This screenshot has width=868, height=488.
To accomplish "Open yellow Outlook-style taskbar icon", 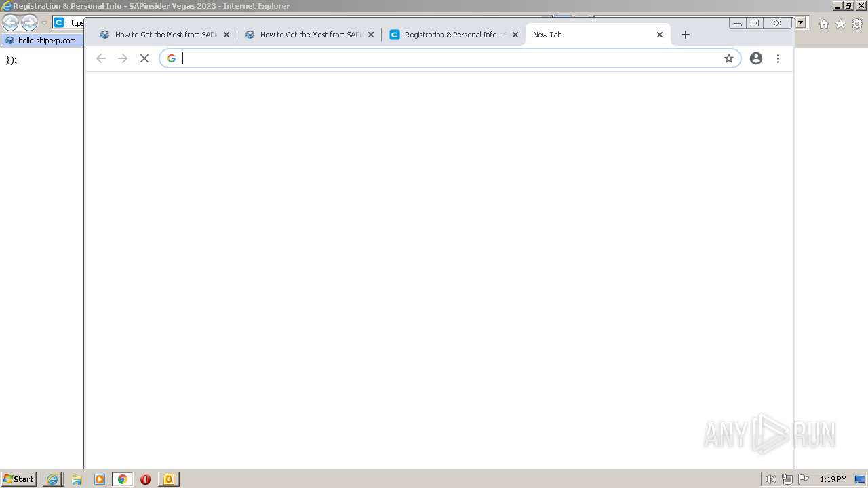I will 168,479.
